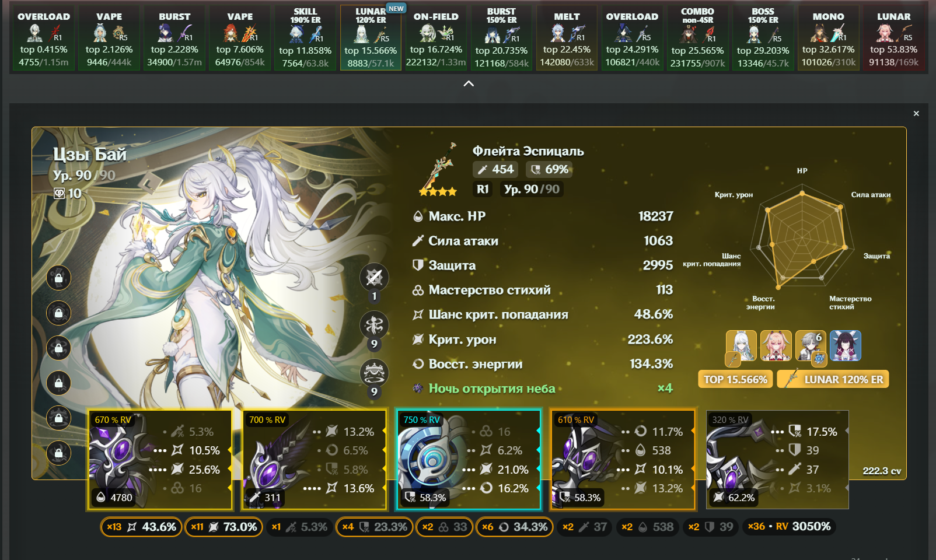Click the Ночь открытия неба set name
This screenshot has height=560, width=936.
click(492, 388)
